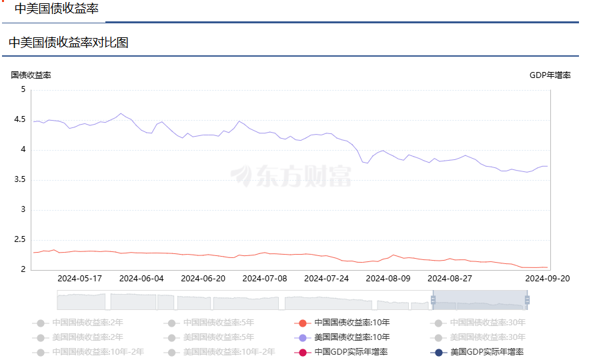601x364 pixels.
Task: Toggle 中国国债收益率:10年-2年 spread series
Action: 89,352
